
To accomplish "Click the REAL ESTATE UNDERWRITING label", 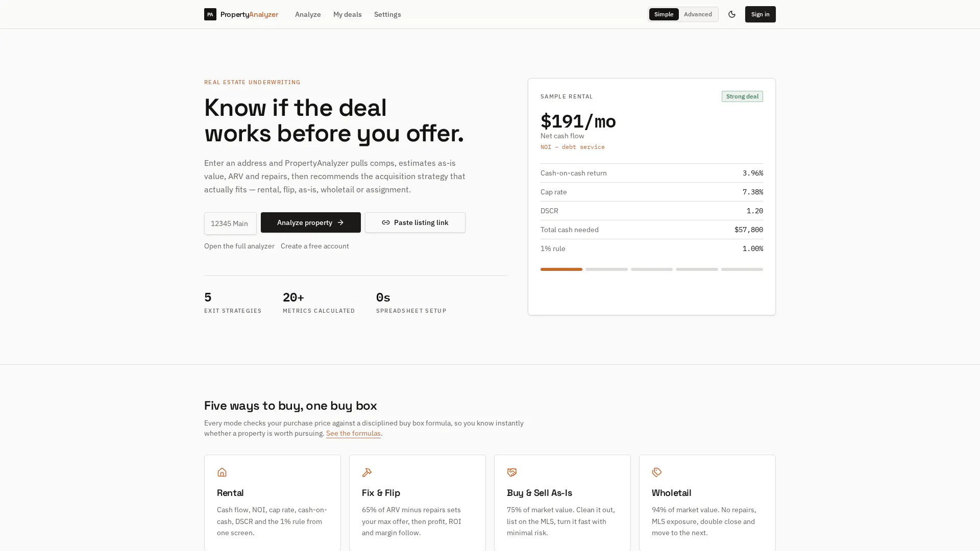I will click(x=252, y=82).
